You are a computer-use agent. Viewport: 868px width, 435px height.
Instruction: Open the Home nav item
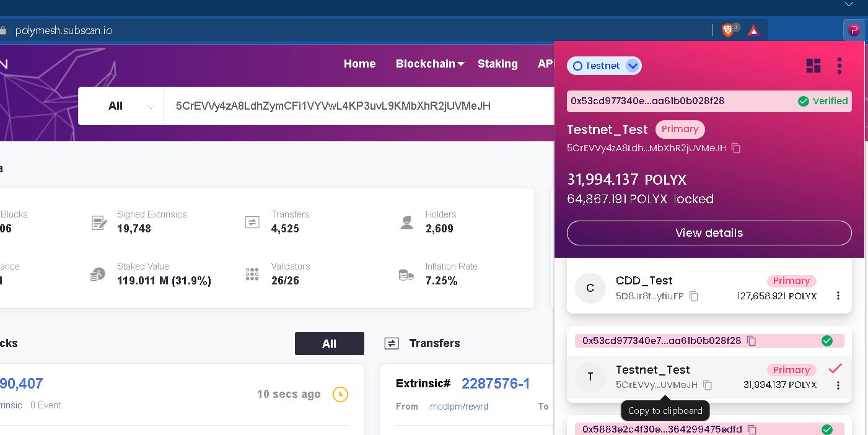coord(359,64)
